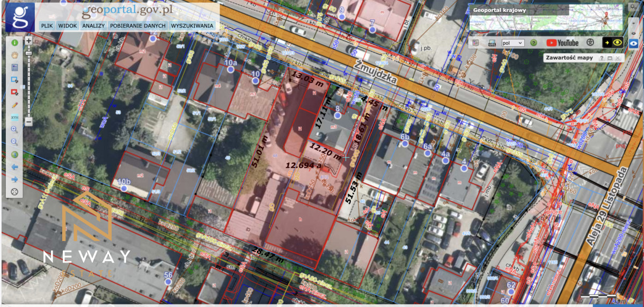Open the YouTube link
The image size is (644, 307).
pyautogui.click(x=562, y=43)
